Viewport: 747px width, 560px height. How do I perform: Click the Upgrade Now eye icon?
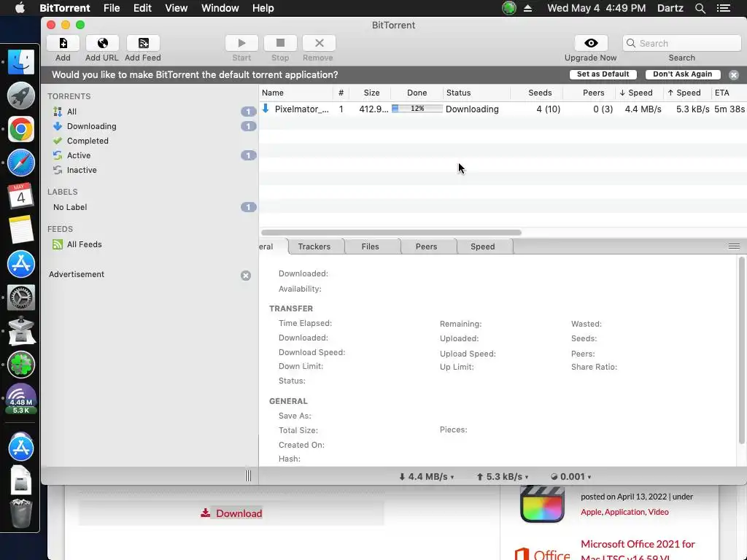[591, 43]
